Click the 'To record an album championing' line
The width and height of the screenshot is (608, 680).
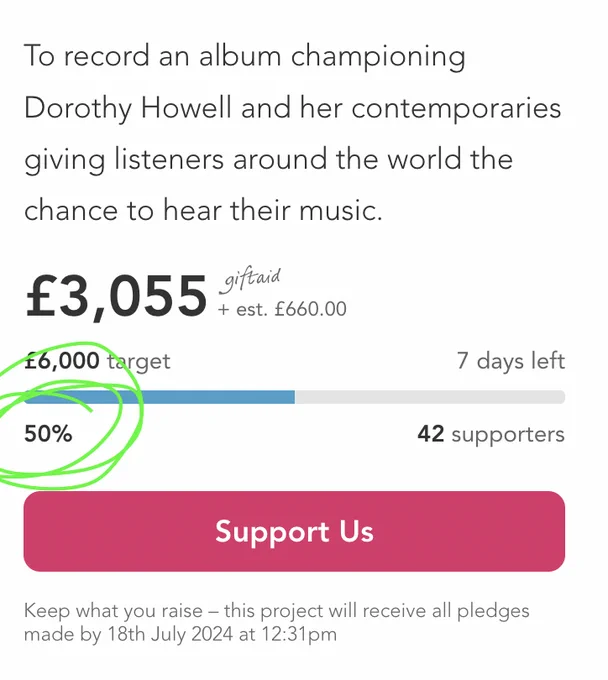245,57
